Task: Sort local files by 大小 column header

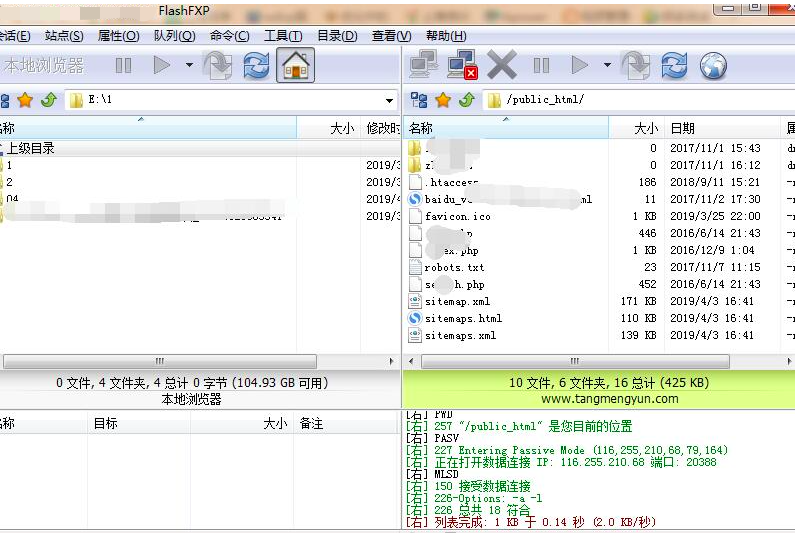Action: click(x=329, y=128)
